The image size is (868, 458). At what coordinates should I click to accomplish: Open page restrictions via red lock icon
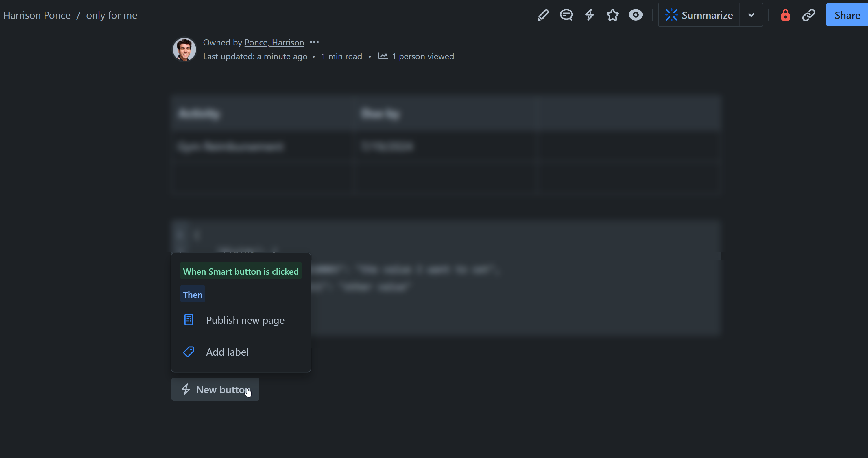[x=785, y=15]
